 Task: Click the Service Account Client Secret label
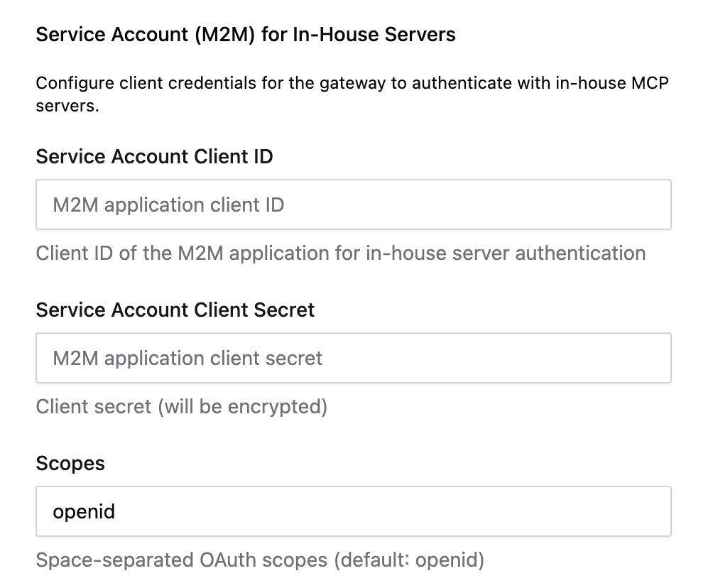(175, 310)
